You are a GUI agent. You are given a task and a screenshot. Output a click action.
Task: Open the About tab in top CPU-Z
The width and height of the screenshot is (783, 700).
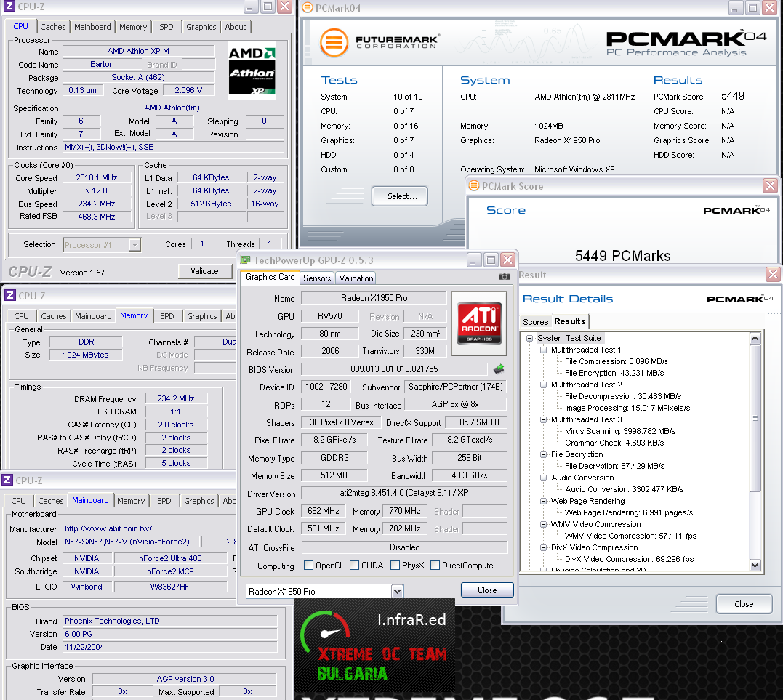coord(236,27)
